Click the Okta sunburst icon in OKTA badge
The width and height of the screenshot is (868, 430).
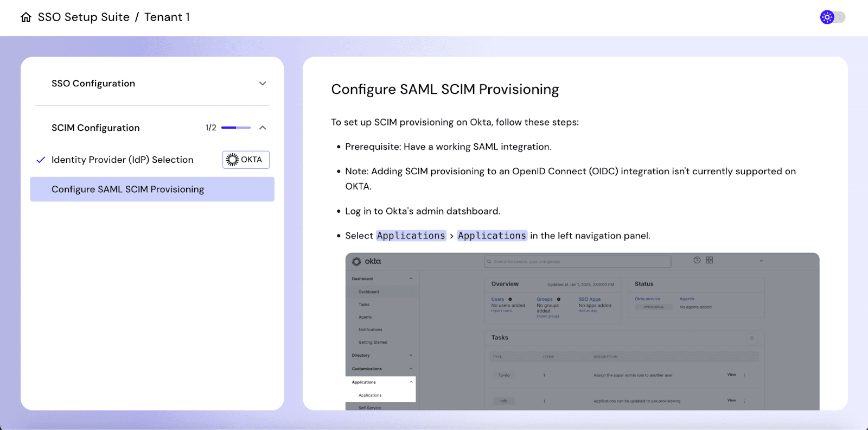[232, 160]
